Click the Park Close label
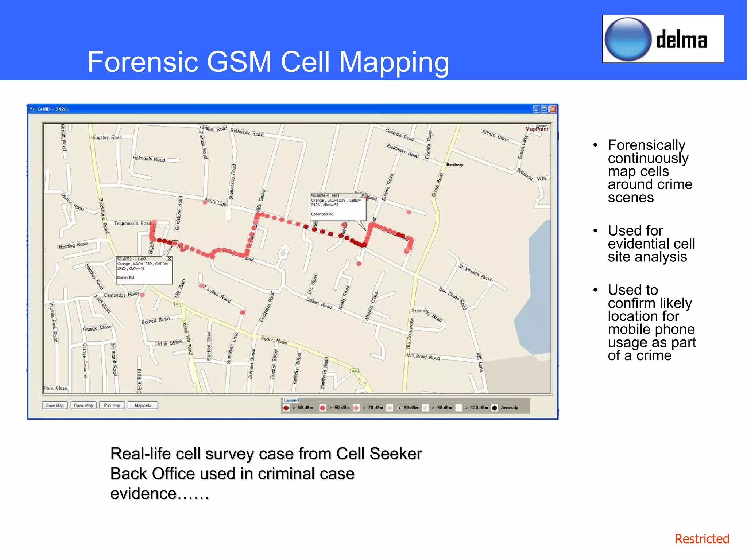Viewport: 747px width, 560px height. click(56, 388)
